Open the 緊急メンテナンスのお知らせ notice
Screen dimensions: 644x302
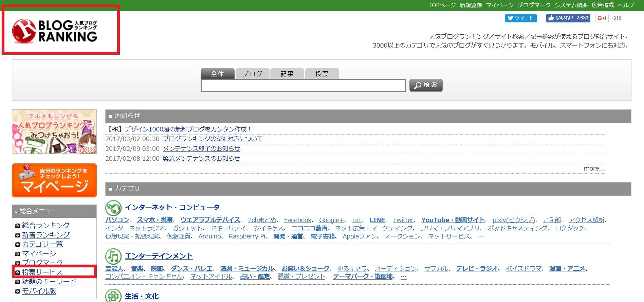tap(202, 159)
